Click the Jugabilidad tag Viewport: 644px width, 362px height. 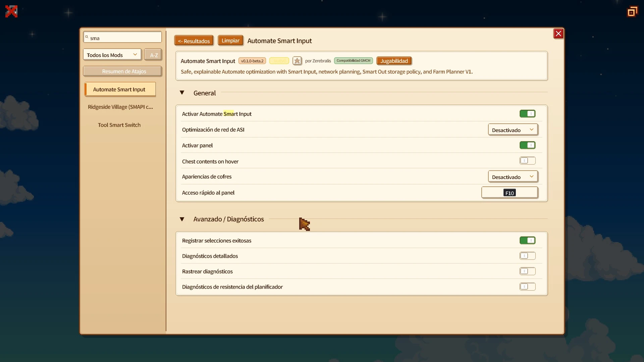click(x=394, y=61)
